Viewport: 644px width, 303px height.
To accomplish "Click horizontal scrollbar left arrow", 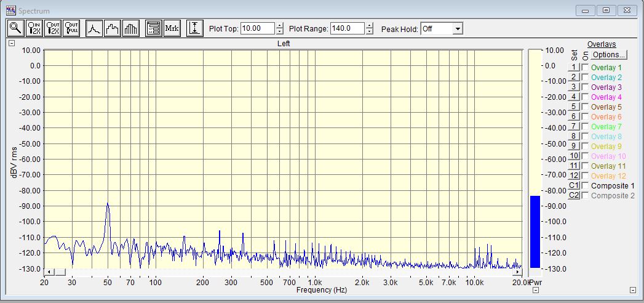I will (49, 272).
